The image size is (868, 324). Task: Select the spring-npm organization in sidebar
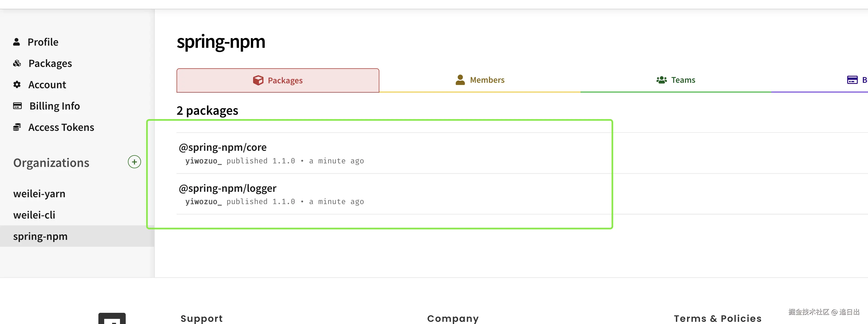(77, 236)
